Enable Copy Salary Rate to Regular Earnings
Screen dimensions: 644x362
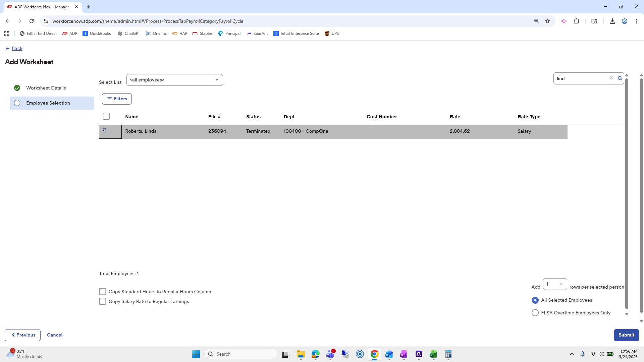[x=103, y=301]
